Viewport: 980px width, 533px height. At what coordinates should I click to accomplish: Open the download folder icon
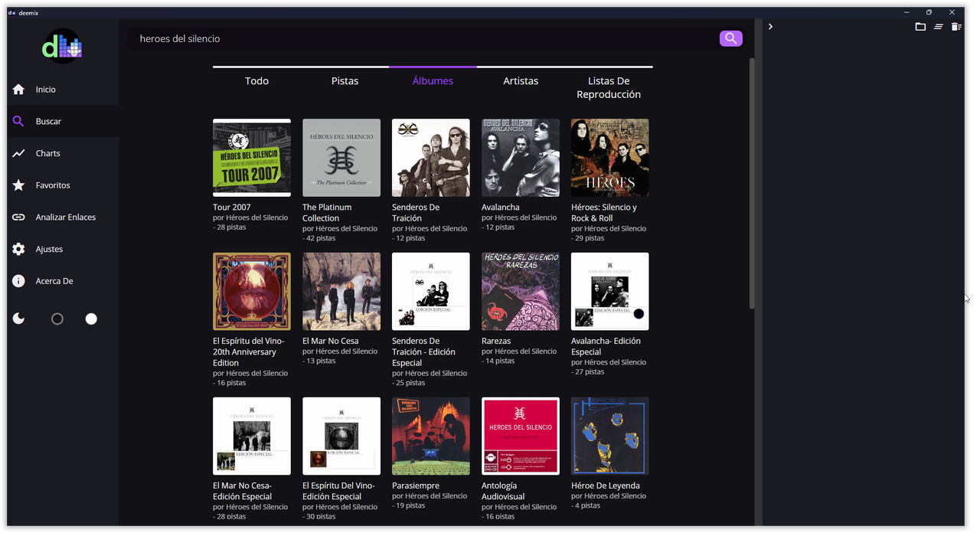[x=920, y=27]
